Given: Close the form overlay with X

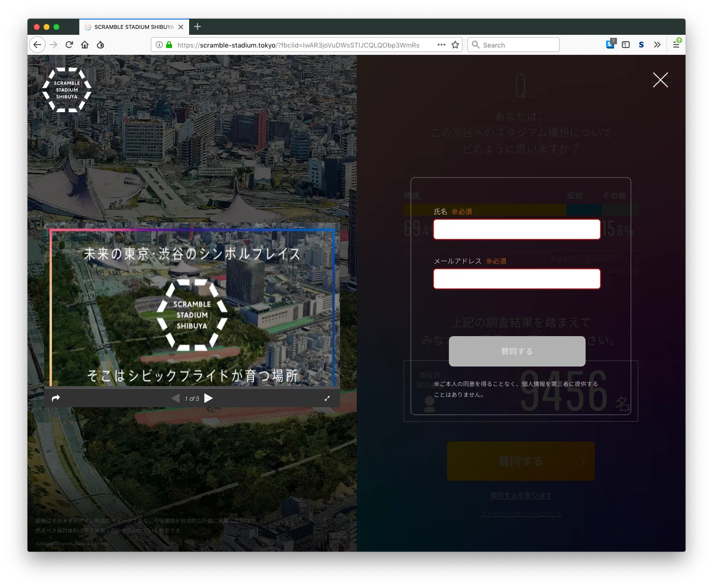Looking at the screenshot, I should tap(660, 80).
